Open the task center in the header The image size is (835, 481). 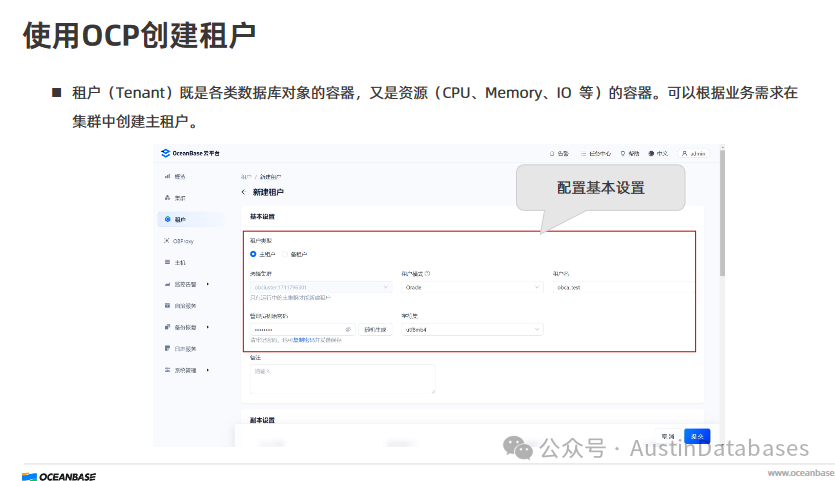pos(596,153)
